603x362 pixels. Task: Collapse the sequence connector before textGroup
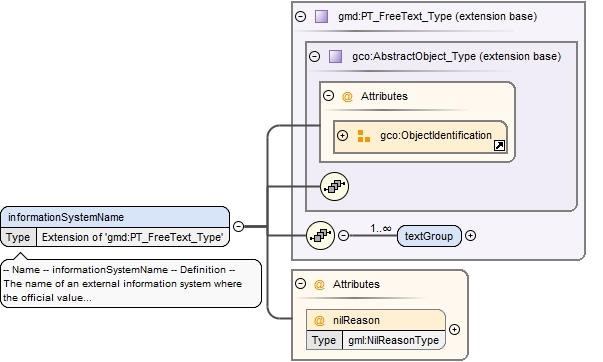click(343, 235)
